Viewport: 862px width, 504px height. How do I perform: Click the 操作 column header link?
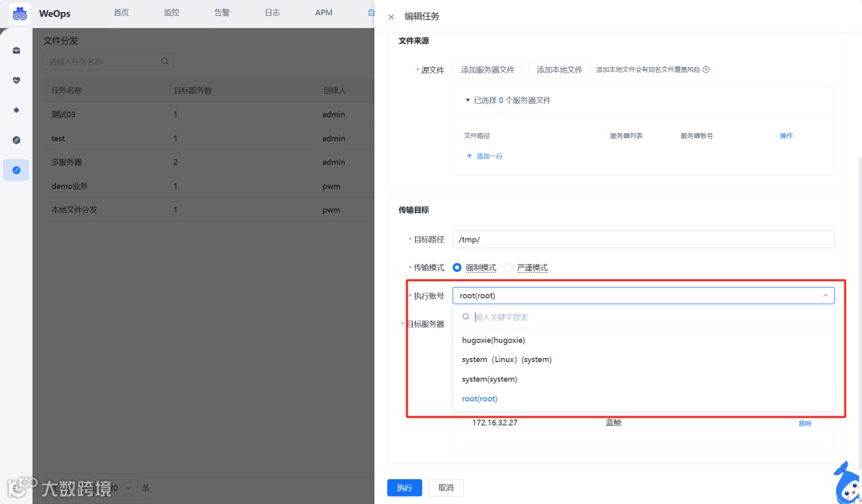point(786,136)
